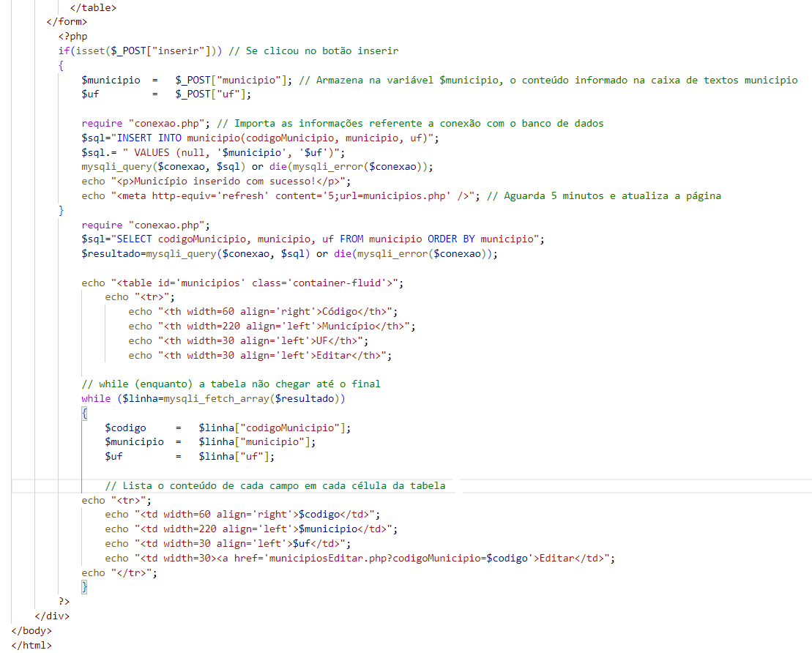Image resolution: width=812 pixels, height=653 pixels.
Task: Click the "Lista o conteúdo" comment line
Action: tap(275, 485)
